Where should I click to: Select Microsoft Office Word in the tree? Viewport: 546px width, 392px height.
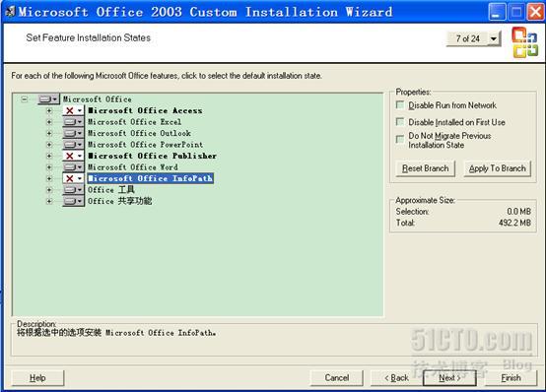coord(133,167)
